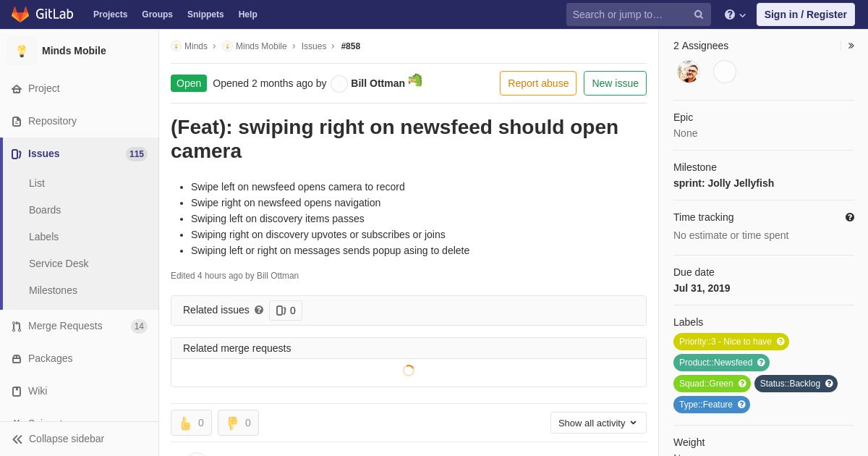Click the #858 breadcrumb item

351,46
